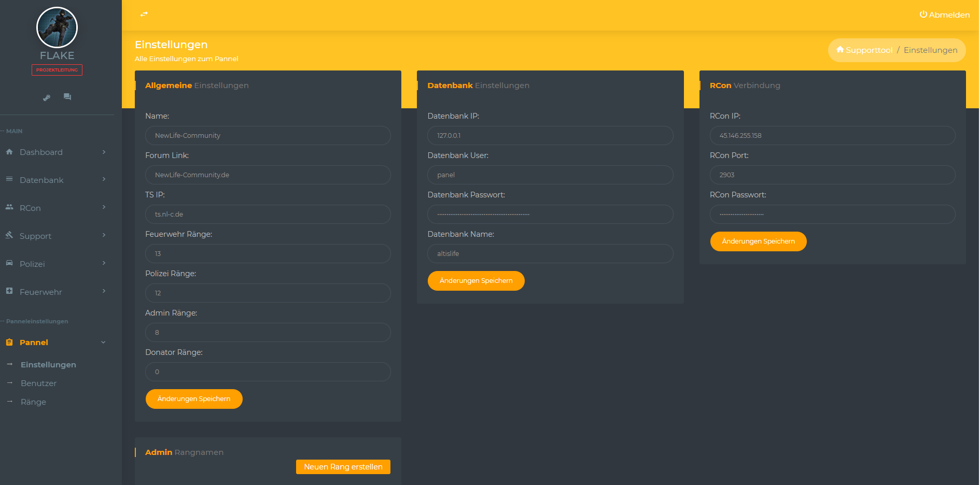
Task: Open the chat messages icon in sidebar
Action: (x=67, y=97)
